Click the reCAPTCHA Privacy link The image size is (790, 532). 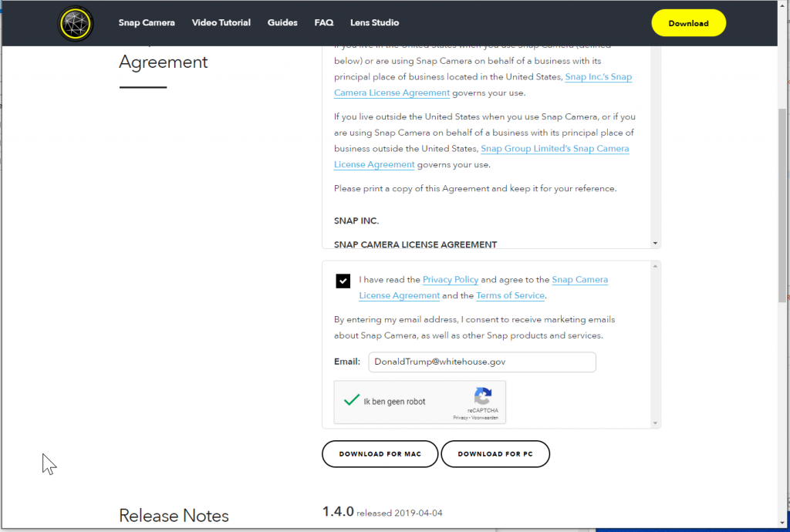click(x=460, y=418)
